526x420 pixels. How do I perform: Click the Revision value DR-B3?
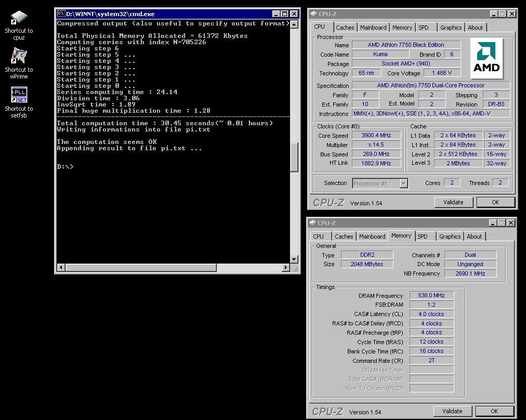click(496, 104)
